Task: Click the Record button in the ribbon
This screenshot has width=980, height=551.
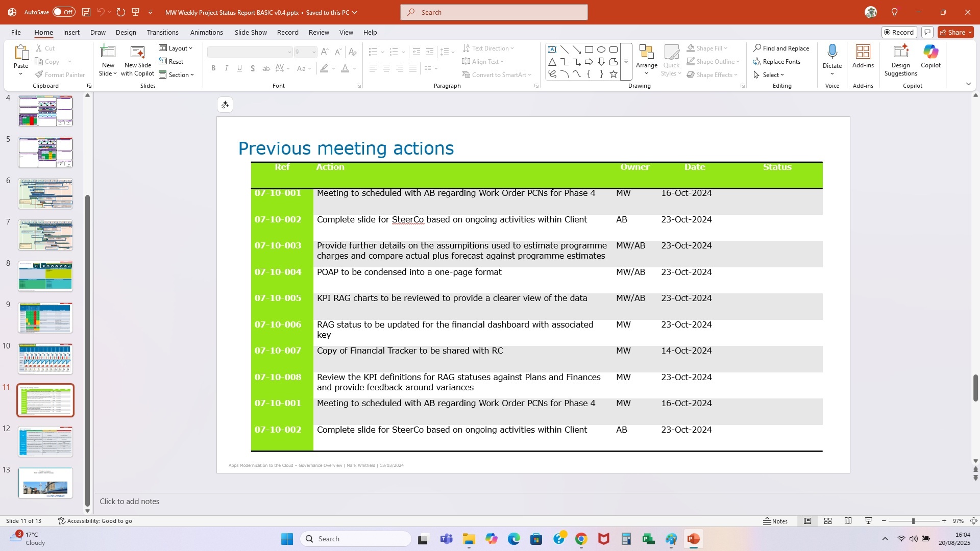Action: (x=898, y=32)
